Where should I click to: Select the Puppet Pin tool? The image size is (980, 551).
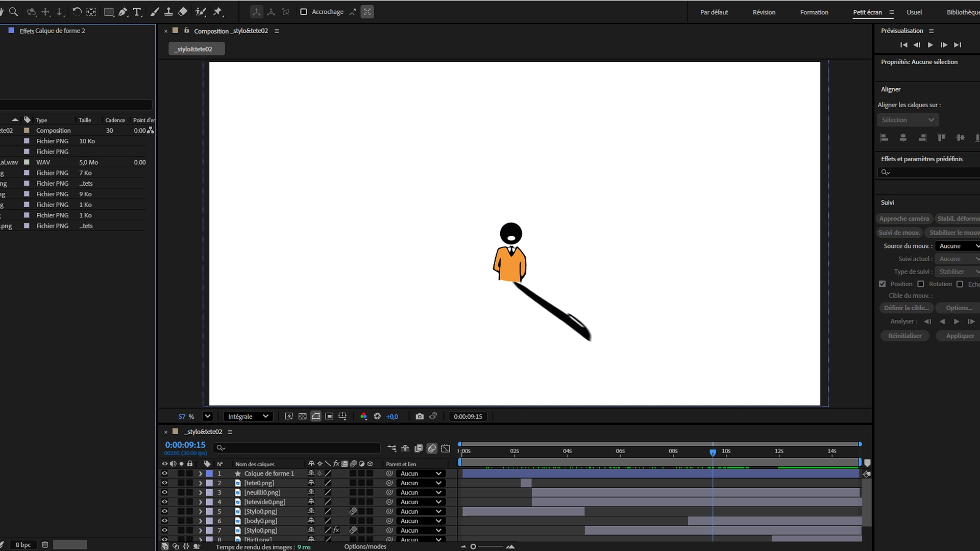tap(218, 12)
